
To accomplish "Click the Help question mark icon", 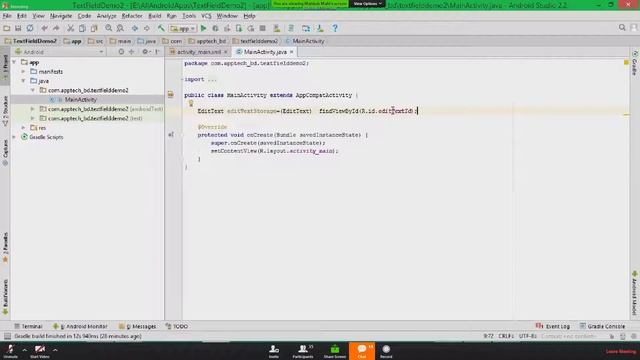I will tap(335, 28).
